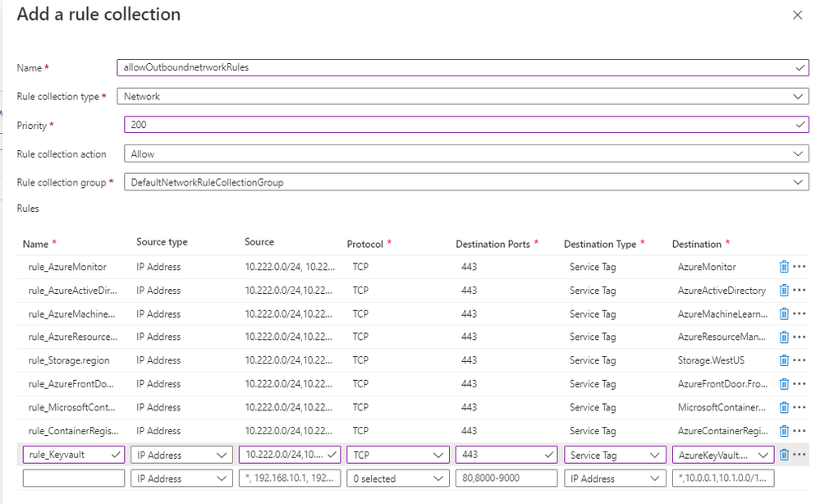Click the empty rule name field in last row
820x504 pixels.
pos(74,479)
